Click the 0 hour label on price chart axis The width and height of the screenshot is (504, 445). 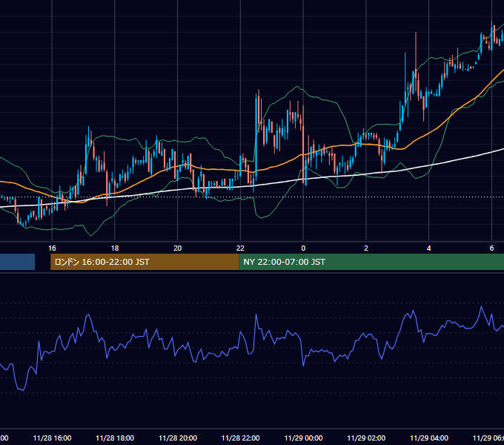(303, 248)
